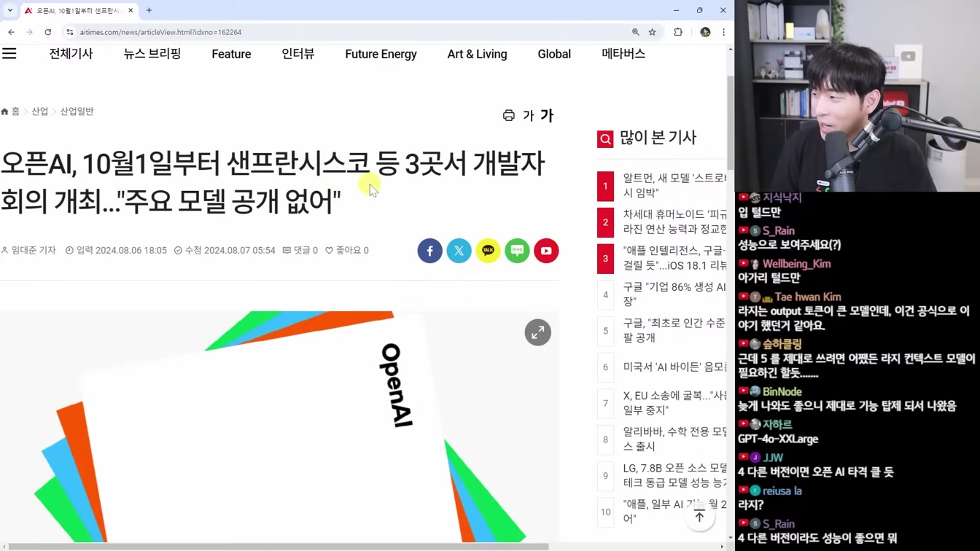980x551 pixels.
Task: Open top article 알트먼, 새 모델
Action: click(674, 185)
